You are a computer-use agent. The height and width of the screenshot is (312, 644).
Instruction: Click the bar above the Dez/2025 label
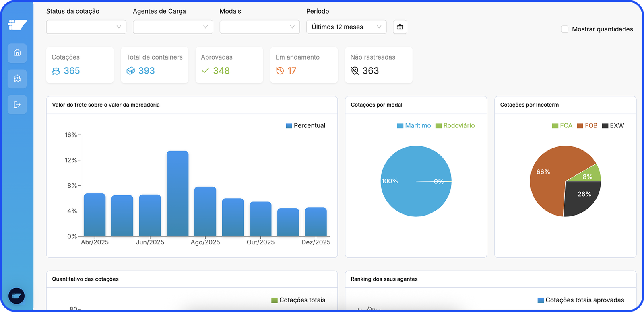316,222
